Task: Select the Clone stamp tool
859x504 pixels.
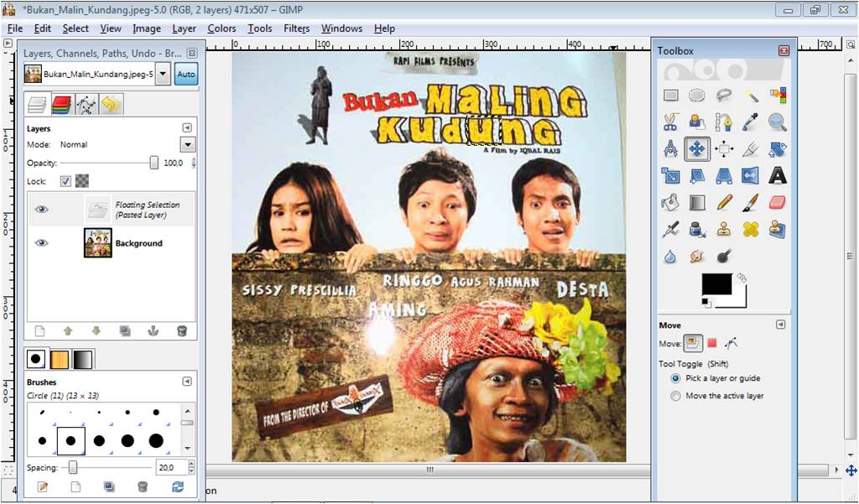Action: (x=724, y=230)
